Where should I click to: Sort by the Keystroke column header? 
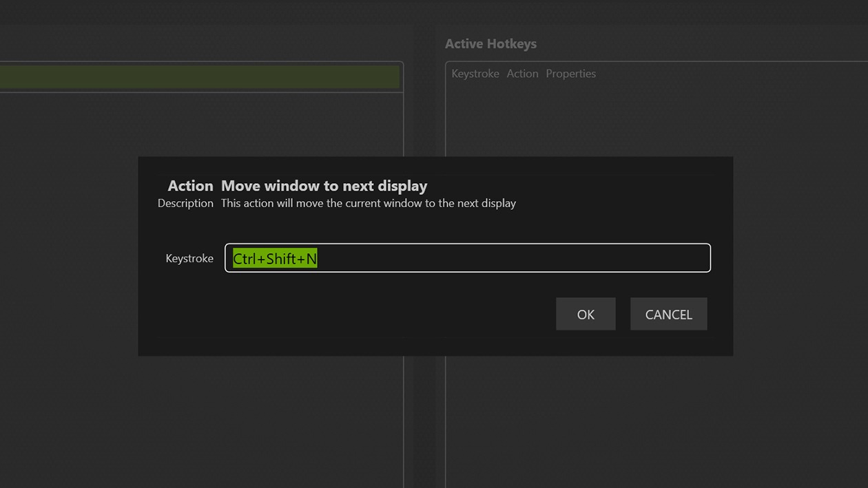coord(475,73)
